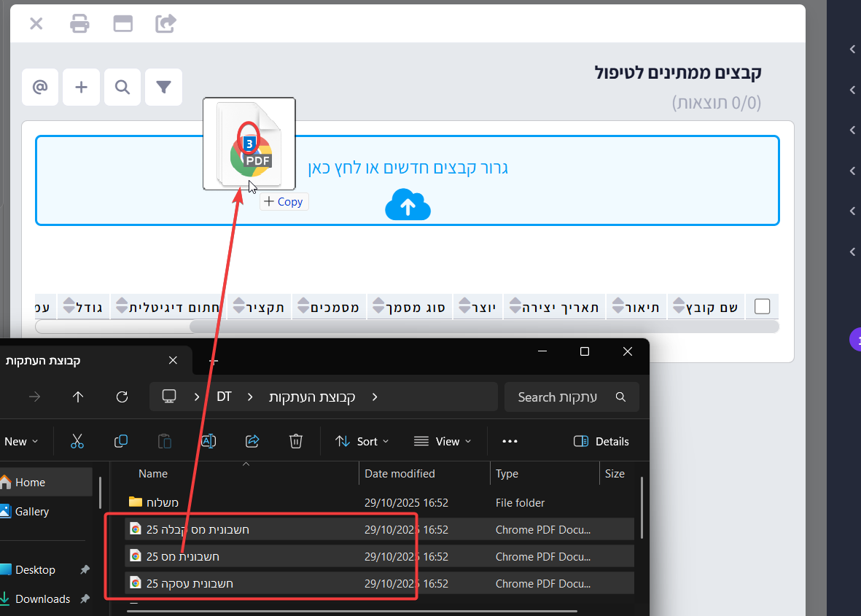This screenshot has height=616, width=861.
Task: Toggle the select-all checkbox in table header
Action: pos(762,307)
